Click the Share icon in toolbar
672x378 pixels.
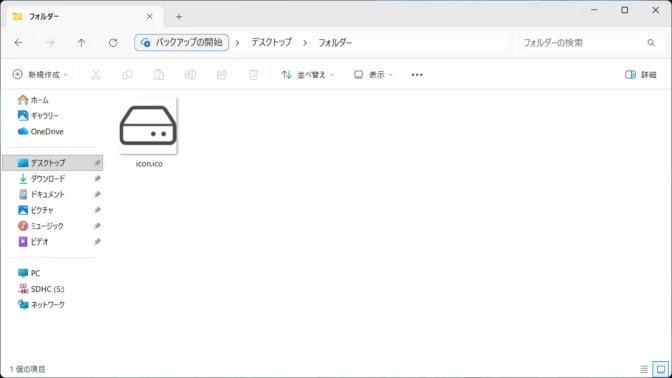[x=222, y=75]
